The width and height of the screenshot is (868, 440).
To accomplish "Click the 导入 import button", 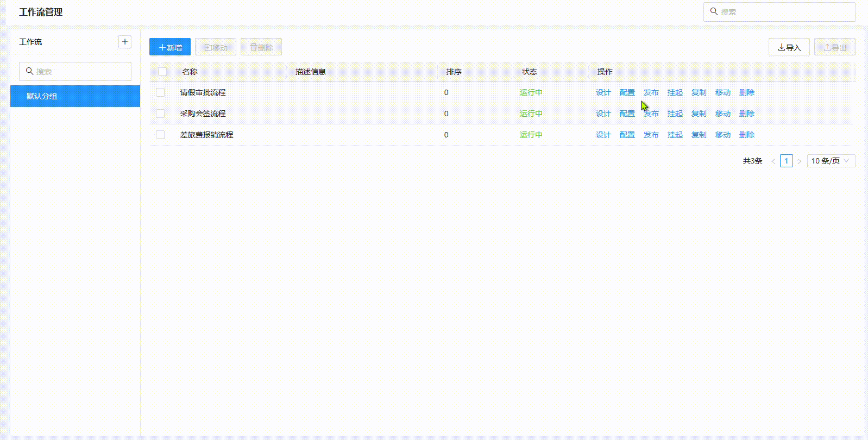I will (x=789, y=47).
